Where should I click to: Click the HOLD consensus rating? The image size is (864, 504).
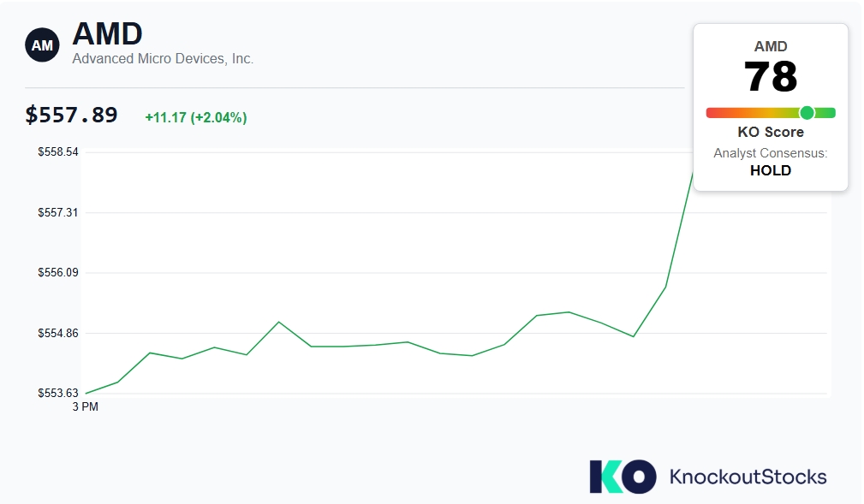tap(771, 171)
